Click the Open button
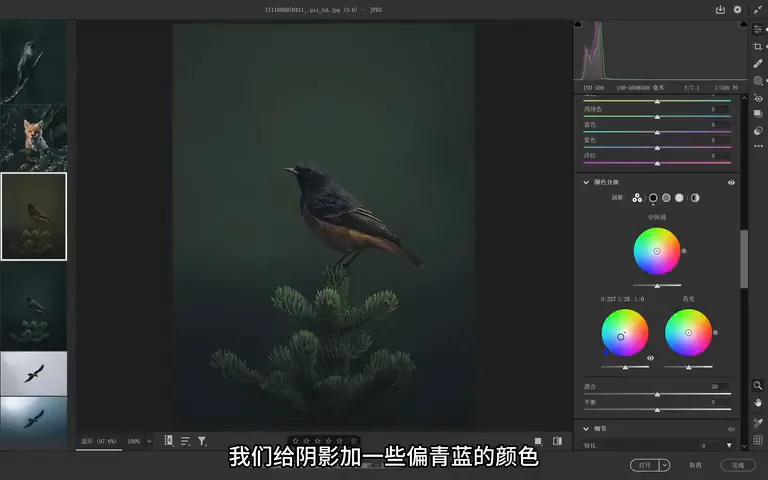Image resolution: width=768 pixels, height=480 pixels. (x=645, y=465)
